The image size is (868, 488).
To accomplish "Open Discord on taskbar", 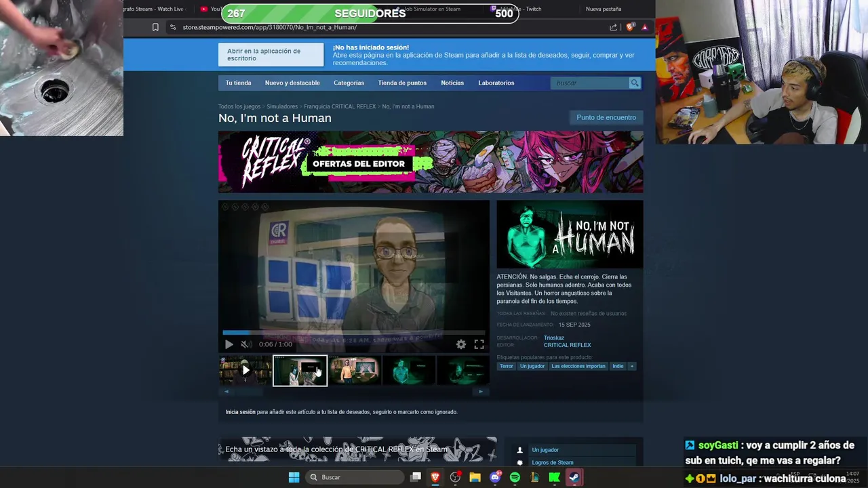I will click(x=495, y=477).
